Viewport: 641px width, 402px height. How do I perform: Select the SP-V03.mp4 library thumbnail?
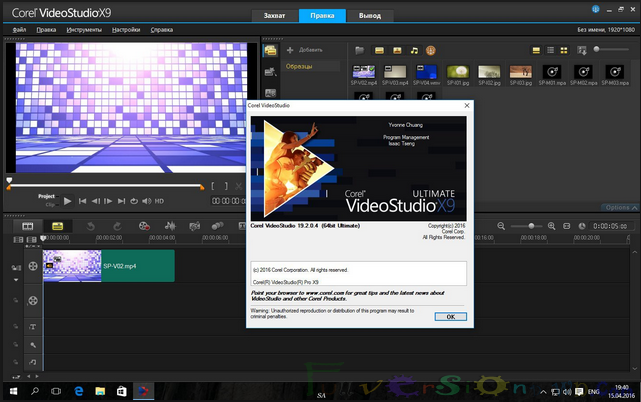coord(395,75)
